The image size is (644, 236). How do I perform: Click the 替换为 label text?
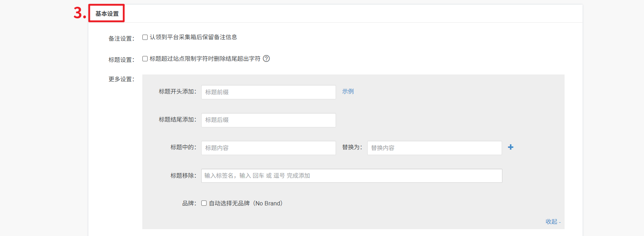point(352,147)
